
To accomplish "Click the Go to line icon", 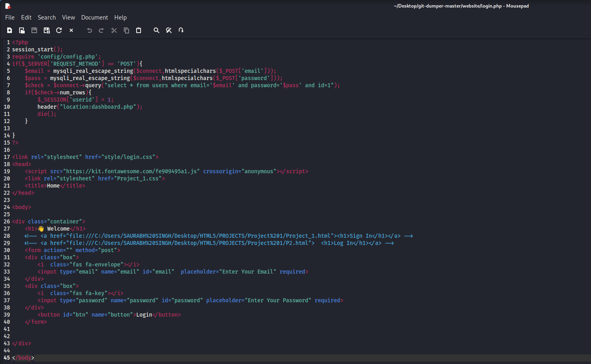I will click(x=181, y=30).
